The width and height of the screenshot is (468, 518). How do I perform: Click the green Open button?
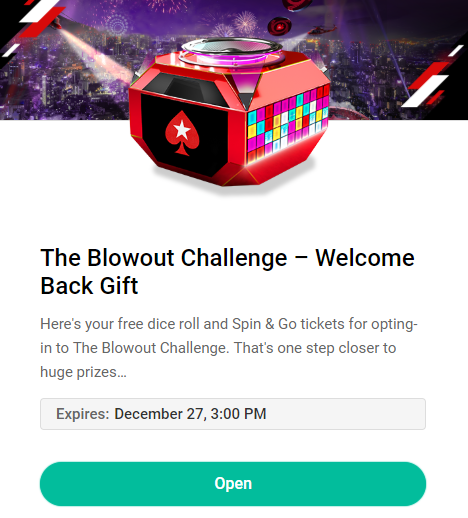pyautogui.click(x=233, y=484)
